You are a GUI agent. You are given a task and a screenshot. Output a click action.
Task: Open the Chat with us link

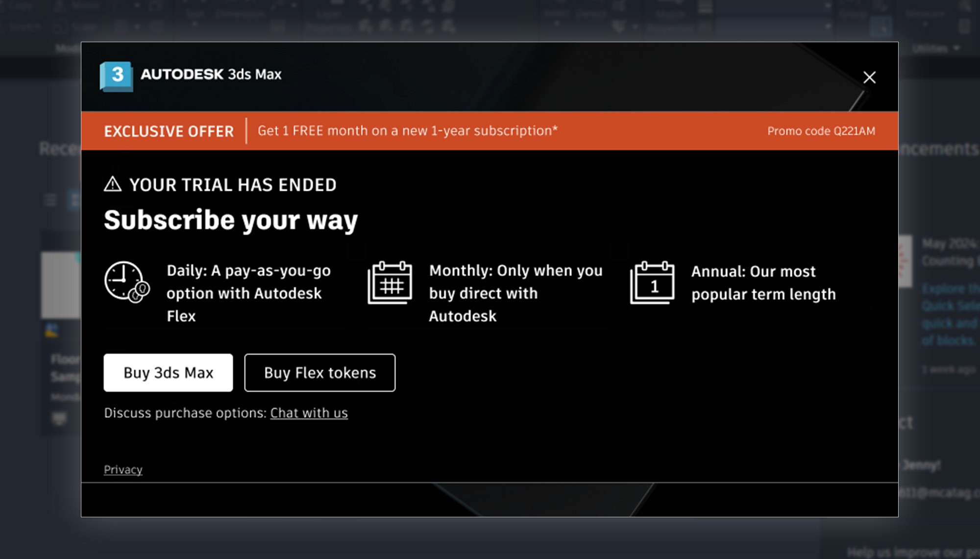pos(309,413)
